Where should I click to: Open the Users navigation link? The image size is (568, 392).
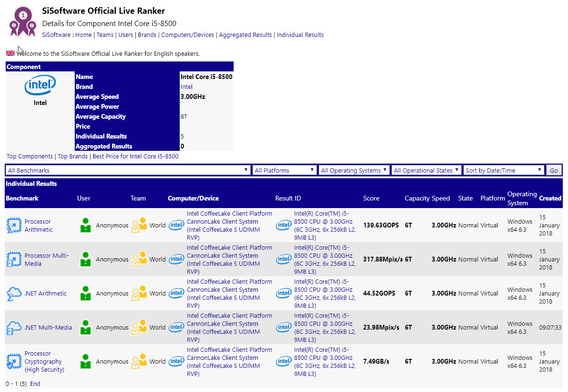point(126,35)
